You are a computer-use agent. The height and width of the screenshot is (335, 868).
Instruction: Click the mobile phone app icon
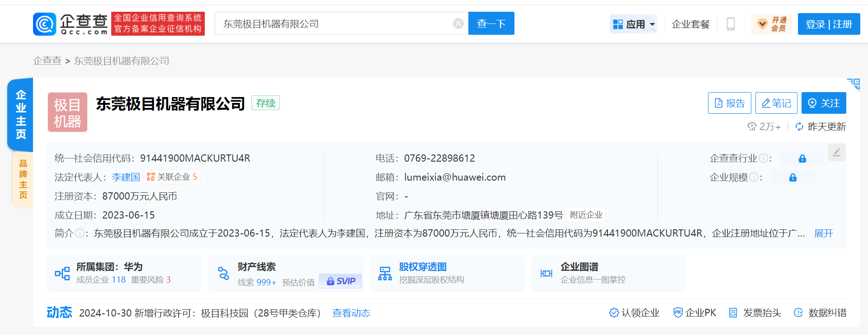pyautogui.click(x=730, y=24)
